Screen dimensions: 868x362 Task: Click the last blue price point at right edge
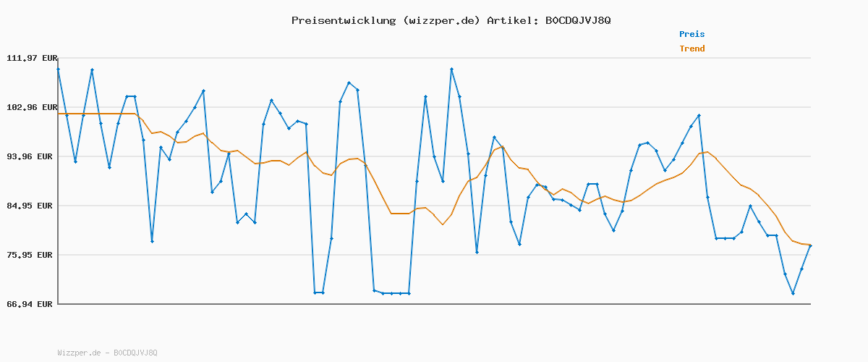click(810, 246)
